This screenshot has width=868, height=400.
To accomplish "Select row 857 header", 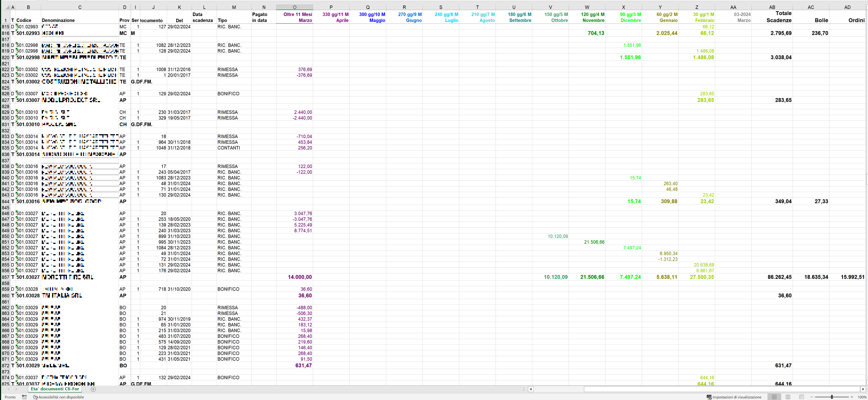I will [x=5, y=277].
